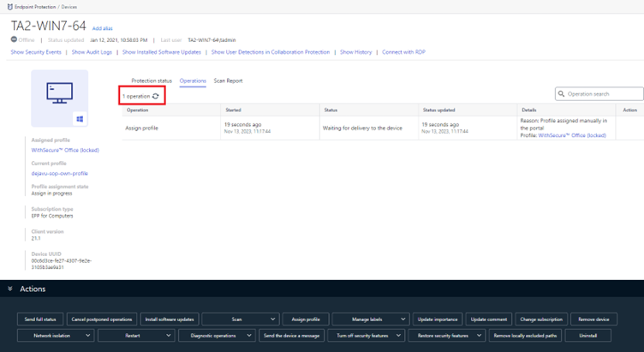Open WithSecure Office profile link in Details
This screenshot has height=352, width=644.
(572, 135)
